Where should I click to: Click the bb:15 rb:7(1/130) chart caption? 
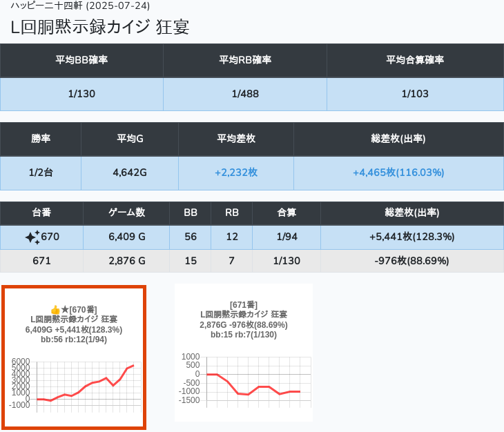tap(244, 335)
